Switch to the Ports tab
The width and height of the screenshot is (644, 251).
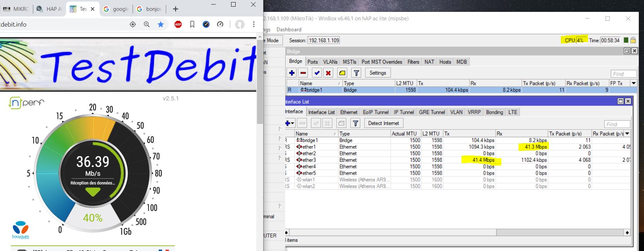coord(313,62)
